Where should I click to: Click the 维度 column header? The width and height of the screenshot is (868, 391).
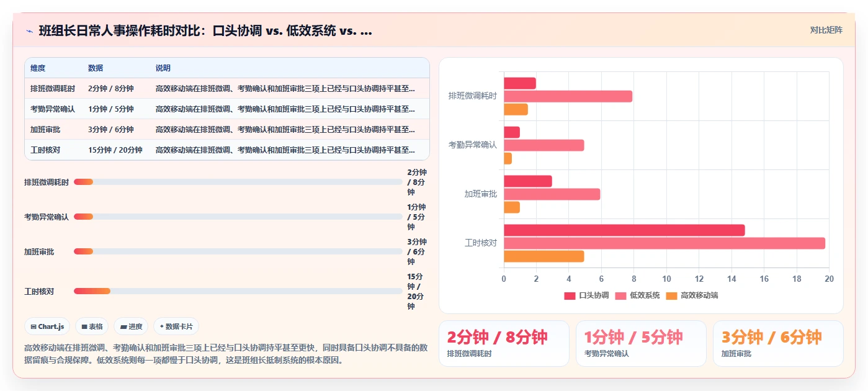pyautogui.click(x=38, y=68)
